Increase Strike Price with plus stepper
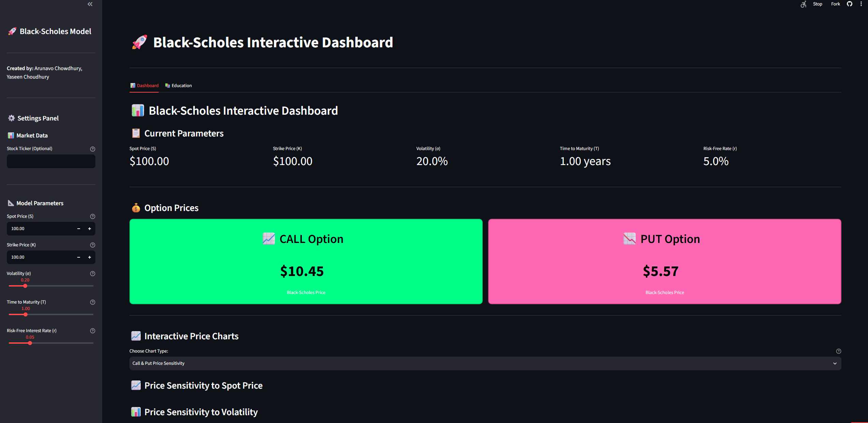 (x=90, y=257)
